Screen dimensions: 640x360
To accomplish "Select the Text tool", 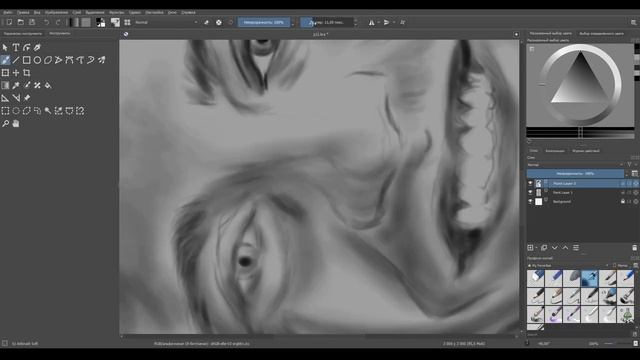I will [16, 47].
